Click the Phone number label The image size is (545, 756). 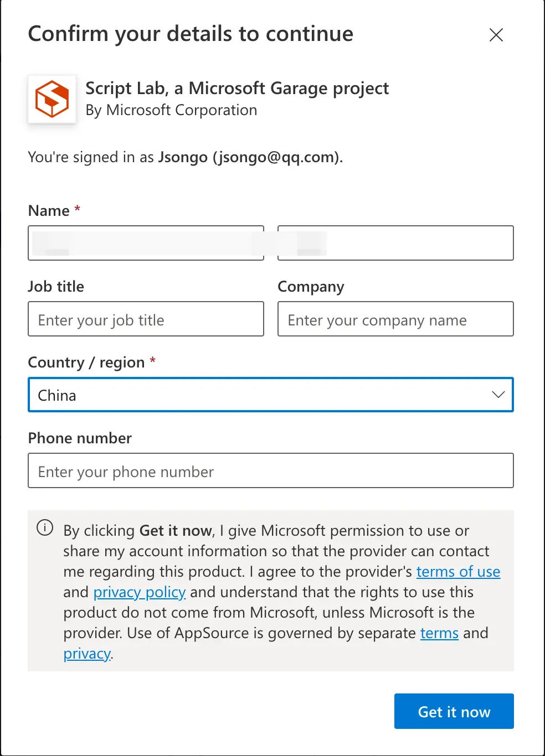pyautogui.click(x=80, y=438)
